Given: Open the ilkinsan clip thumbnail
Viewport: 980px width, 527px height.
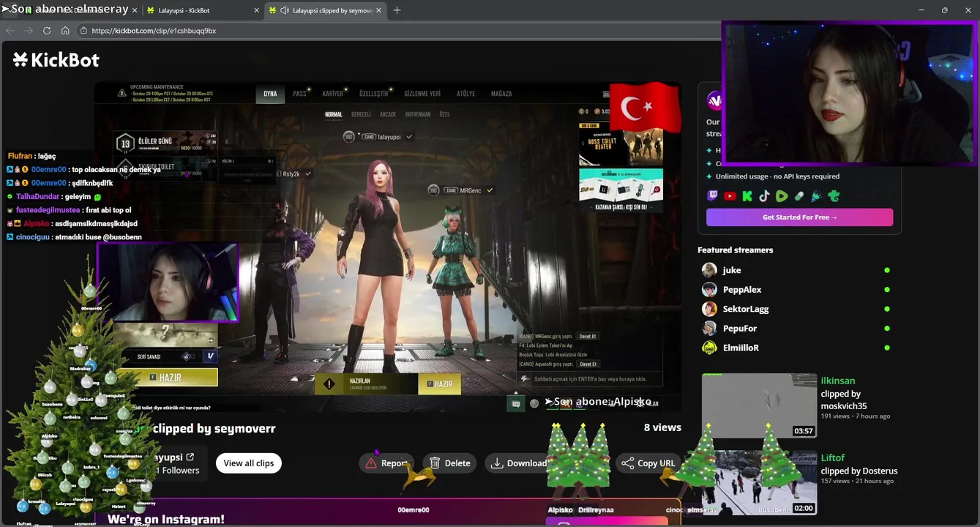Looking at the screenshot, I should point(759,405).
